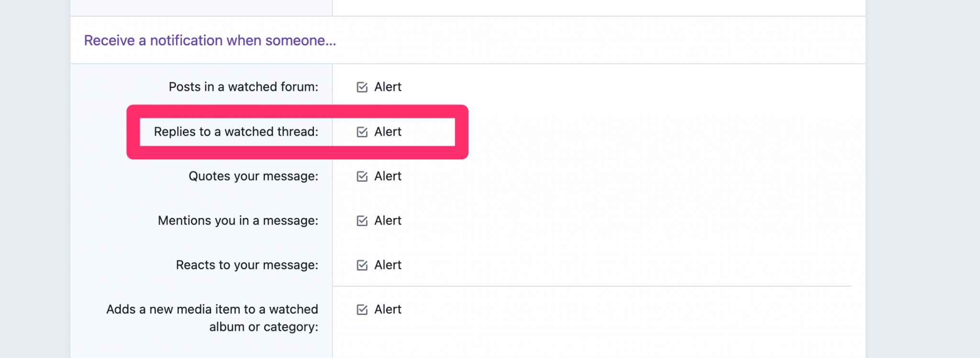Select the 'Reacts to your message:' row label

247,265
